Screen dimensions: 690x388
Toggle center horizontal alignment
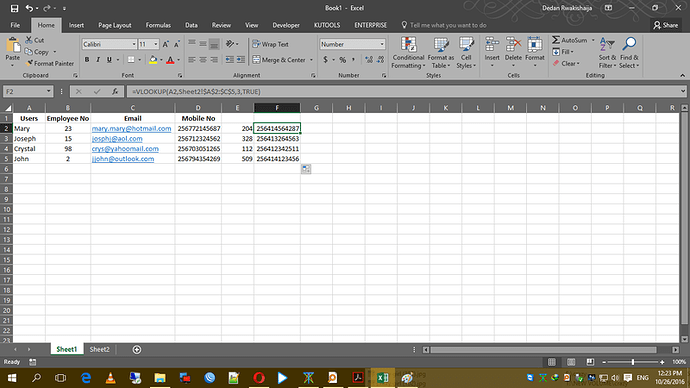pos(203,60)
